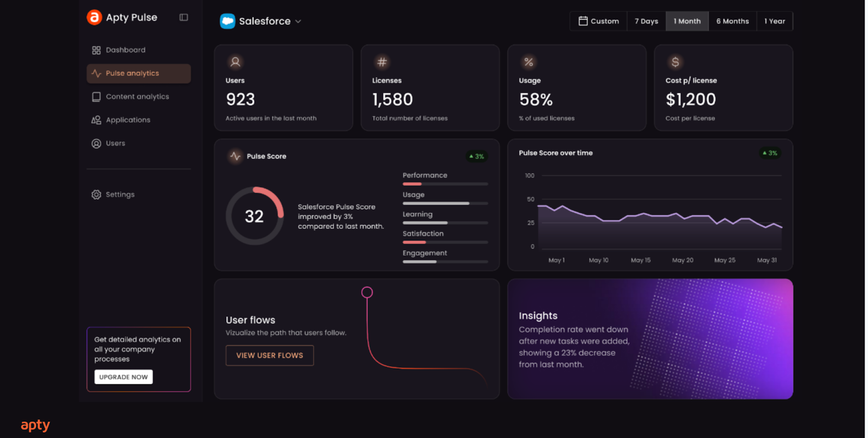Click the 'Salesforce Pulse Score improved by 3%' text
The height and width of the screenshot is (438, 868).
pos(341,217)
